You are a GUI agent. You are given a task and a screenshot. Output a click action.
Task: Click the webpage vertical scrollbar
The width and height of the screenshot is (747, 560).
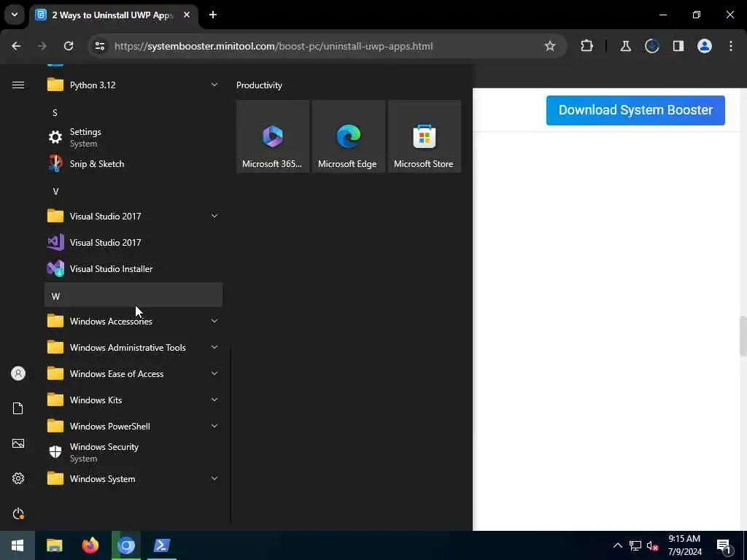[743, 335]
